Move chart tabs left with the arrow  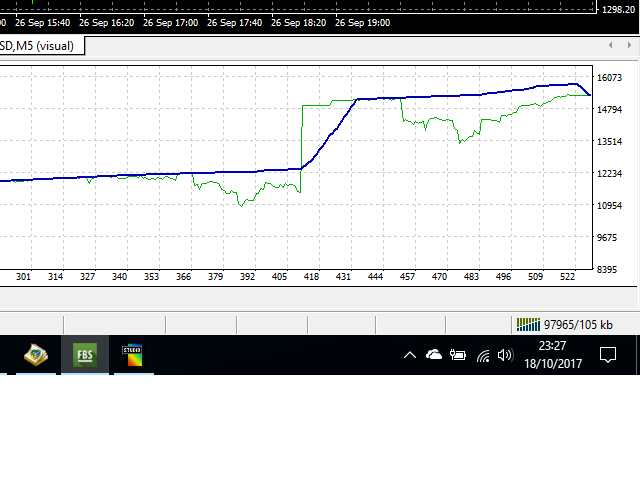[611, 45]
